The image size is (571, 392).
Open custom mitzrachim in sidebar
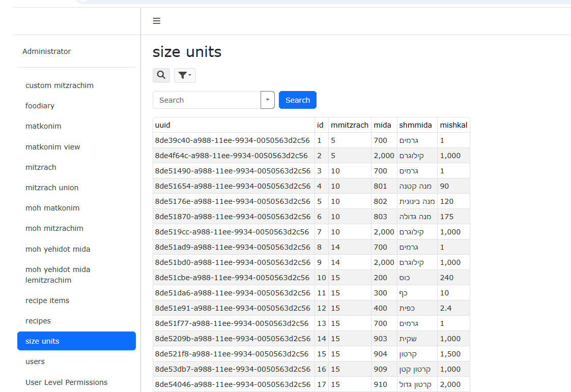pos(60,85)
